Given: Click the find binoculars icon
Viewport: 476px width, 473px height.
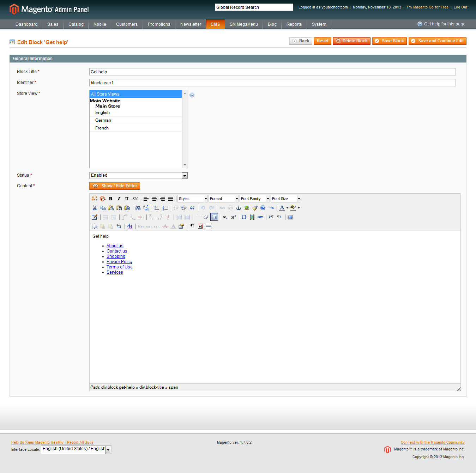Looking at the screenshot, I should [138, 208].
